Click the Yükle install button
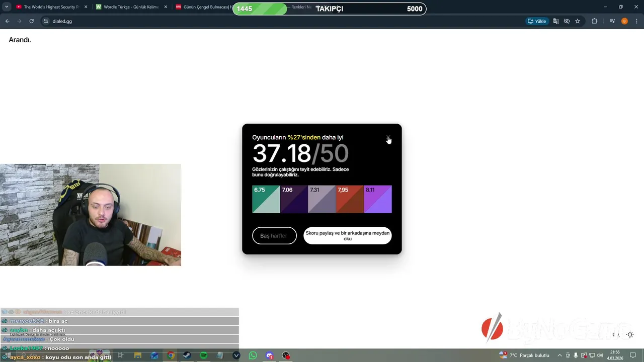The width and height of the screenshot is (644, 362). (x=537, y=21)
